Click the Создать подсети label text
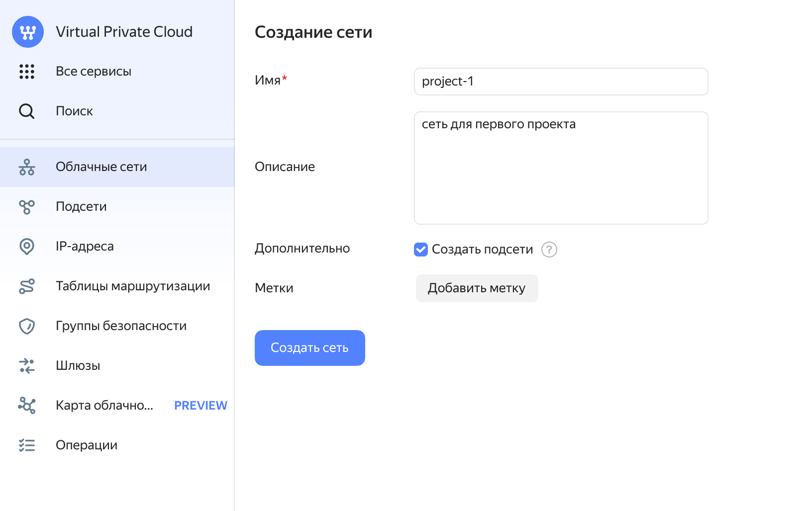The height and width of the screenshot is (511, 812). (483, 250)
